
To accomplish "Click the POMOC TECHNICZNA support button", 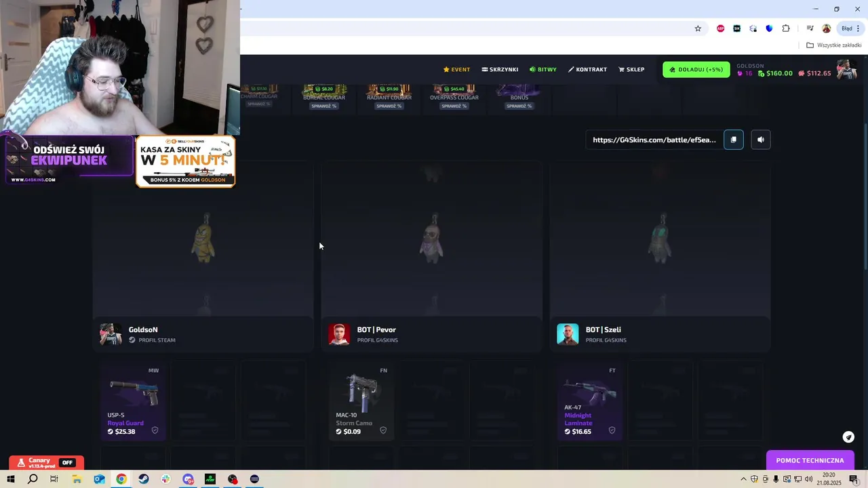I will pos(810,460).
